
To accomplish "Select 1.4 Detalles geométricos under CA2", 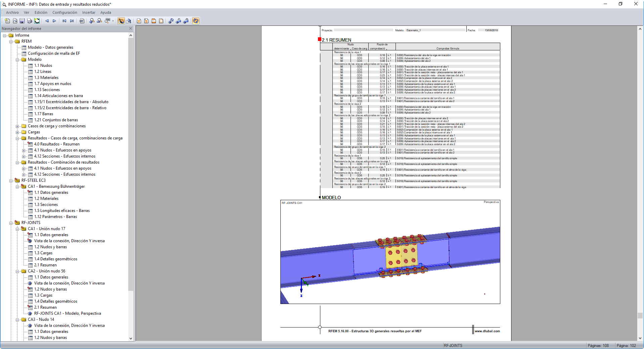I will pos(56,301).
